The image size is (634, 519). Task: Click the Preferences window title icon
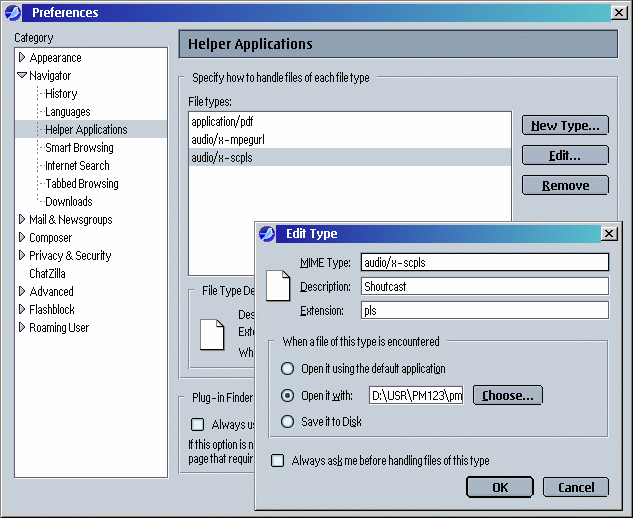pos(14,12)
